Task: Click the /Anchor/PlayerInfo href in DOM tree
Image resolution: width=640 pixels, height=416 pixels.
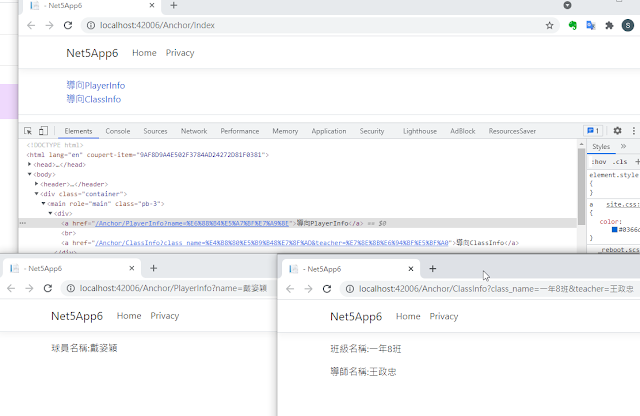Action: [x=192, y=223]
